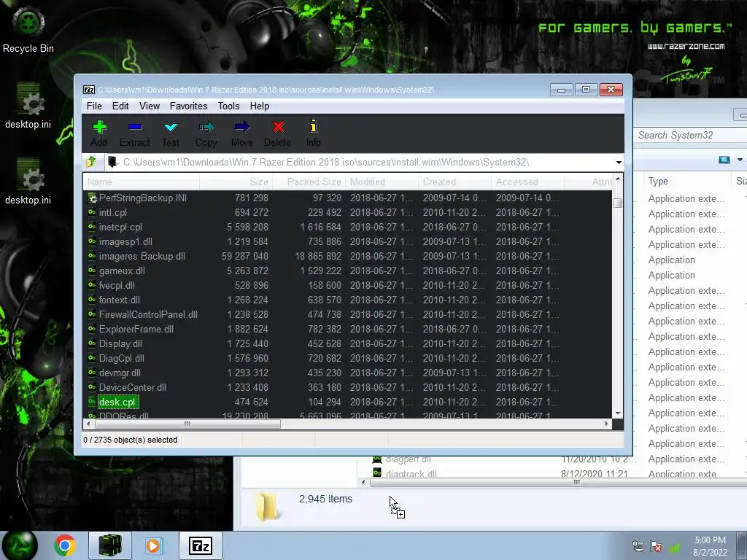Click the folder icon in Explorer details pane
Screen dimensions: 747x560
[267, 507]
